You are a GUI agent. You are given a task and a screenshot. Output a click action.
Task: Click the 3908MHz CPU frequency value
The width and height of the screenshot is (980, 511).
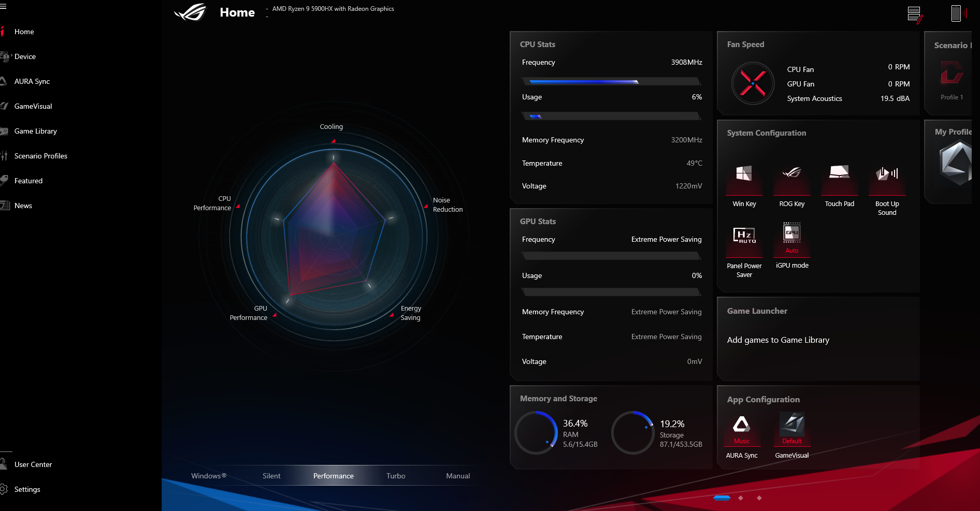click(x=687, y=62)
